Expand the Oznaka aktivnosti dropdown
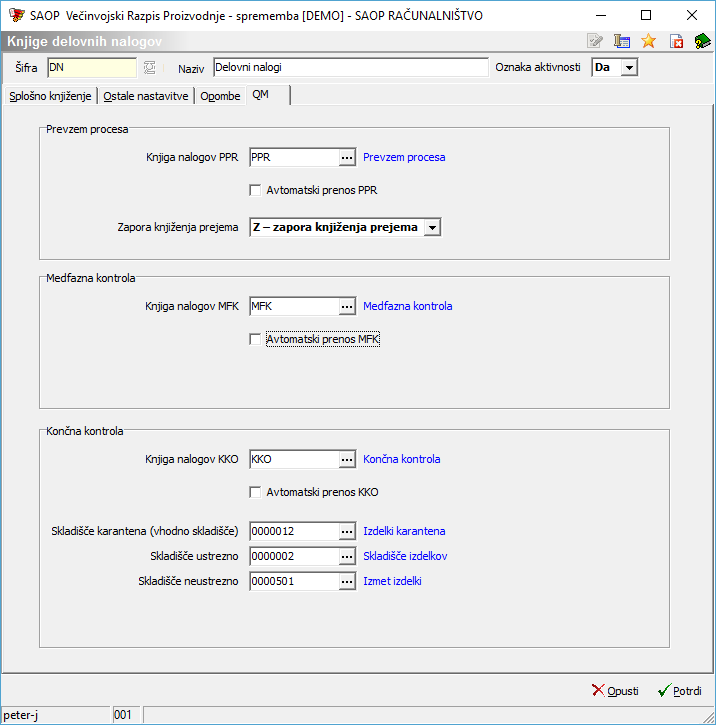The image size is (716, 725). pyautogui.click(x=629, y=68)
